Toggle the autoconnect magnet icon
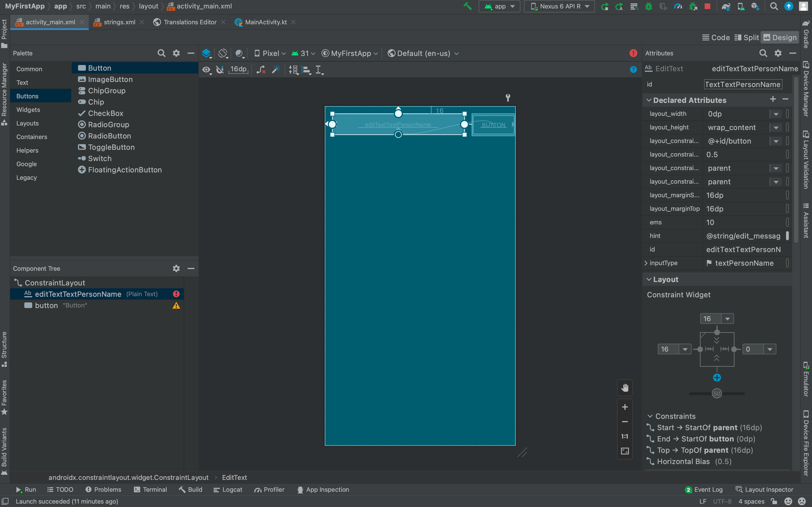812x507 pixels. pyautogui.click(x=220, y=70)
